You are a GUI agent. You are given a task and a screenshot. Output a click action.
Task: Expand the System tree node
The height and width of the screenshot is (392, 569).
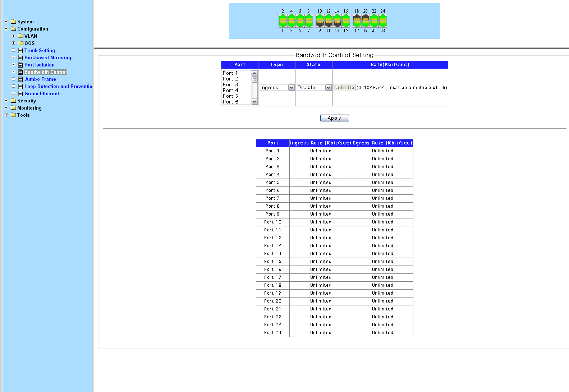point(6,22)
